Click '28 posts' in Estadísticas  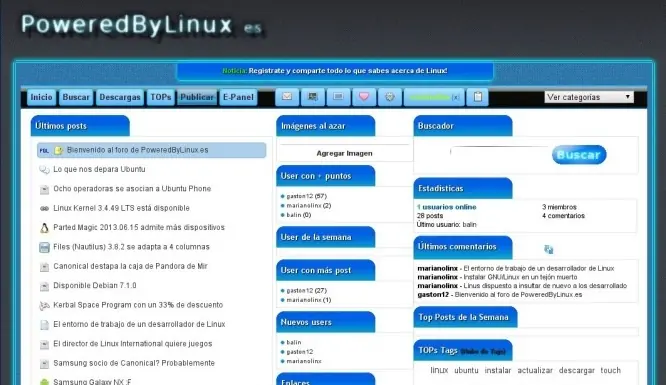(430, 216)
